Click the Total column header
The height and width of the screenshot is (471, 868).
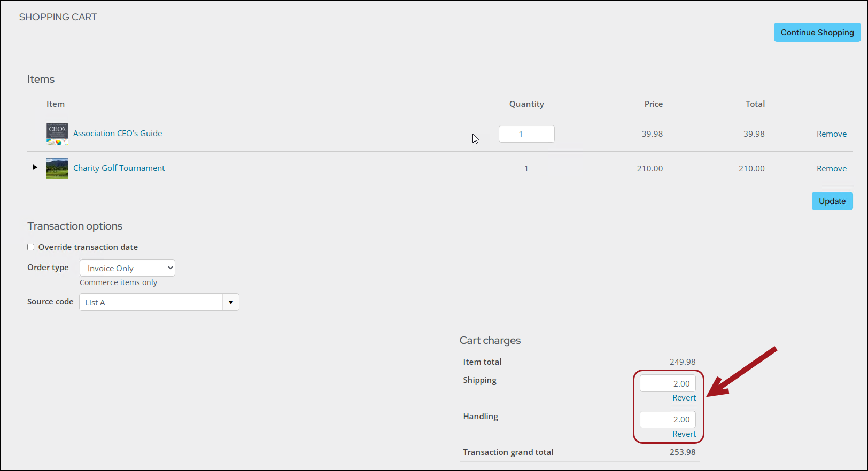(x=755, y=104)
